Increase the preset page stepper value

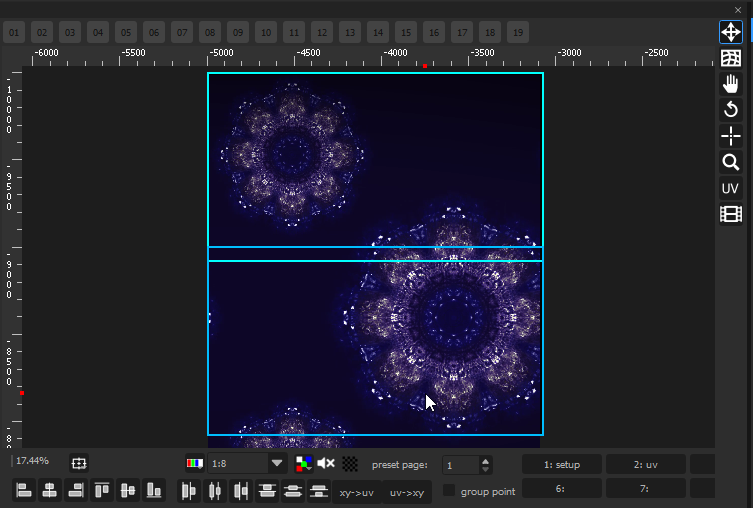point(486,460)
